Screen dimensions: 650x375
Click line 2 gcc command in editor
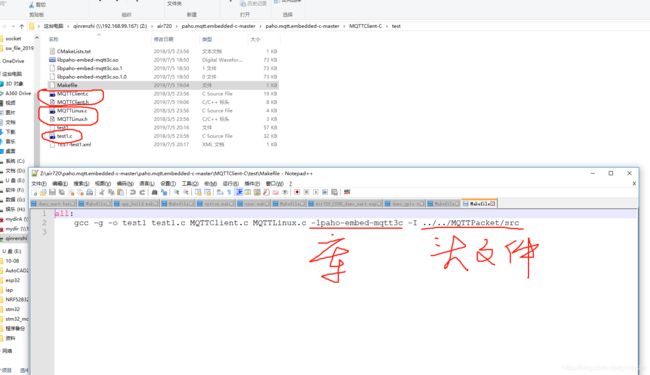(x=296, y=223)
